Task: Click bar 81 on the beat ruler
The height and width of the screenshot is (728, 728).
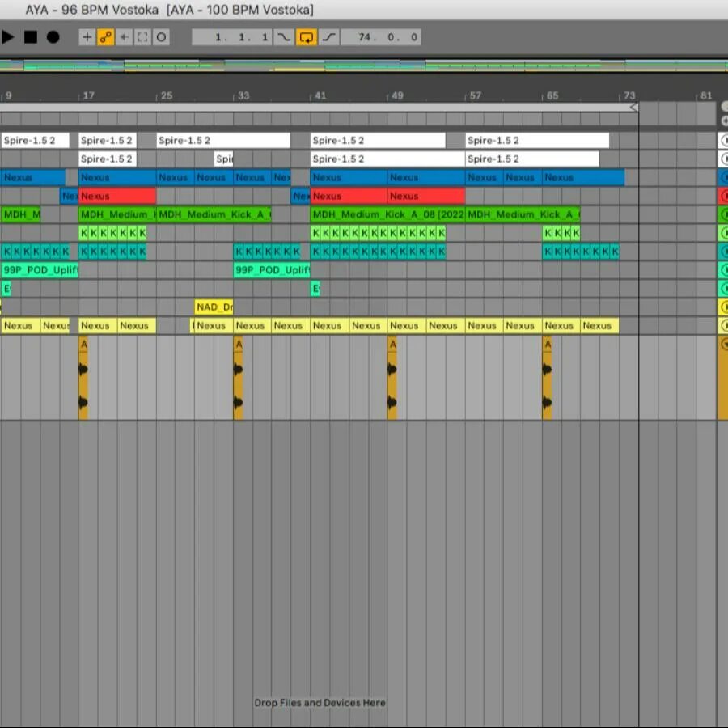Action: pyautogui.click(x=706, y=95)
